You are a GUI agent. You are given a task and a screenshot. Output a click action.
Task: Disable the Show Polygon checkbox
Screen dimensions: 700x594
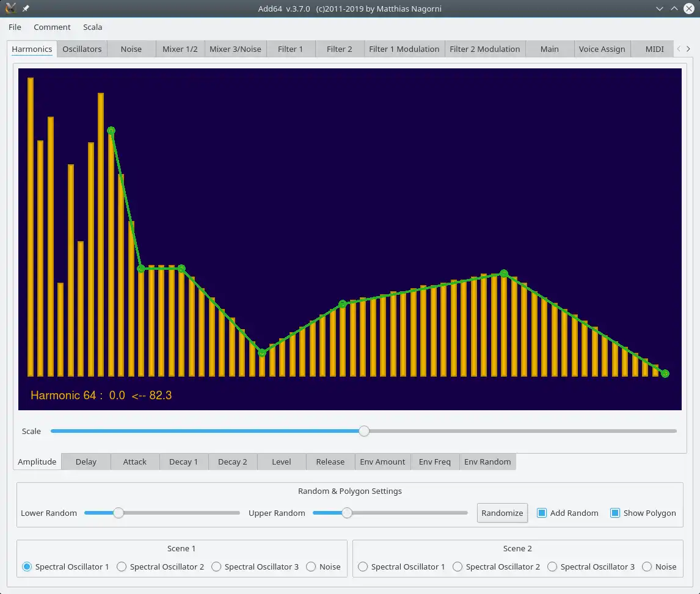(615, 513)
